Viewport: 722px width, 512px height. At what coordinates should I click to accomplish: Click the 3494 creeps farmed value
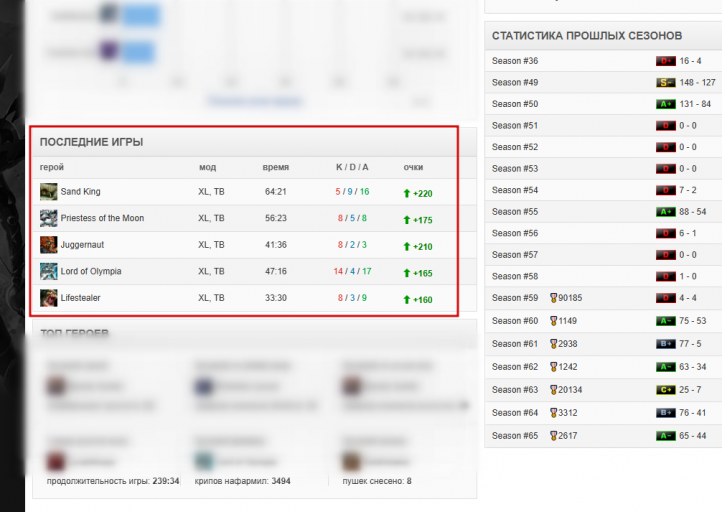(281, 481)
